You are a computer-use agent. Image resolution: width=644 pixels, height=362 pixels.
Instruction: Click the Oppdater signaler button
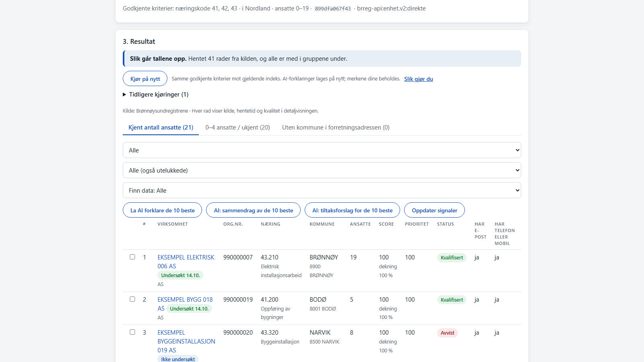click(x=434, y=210)
